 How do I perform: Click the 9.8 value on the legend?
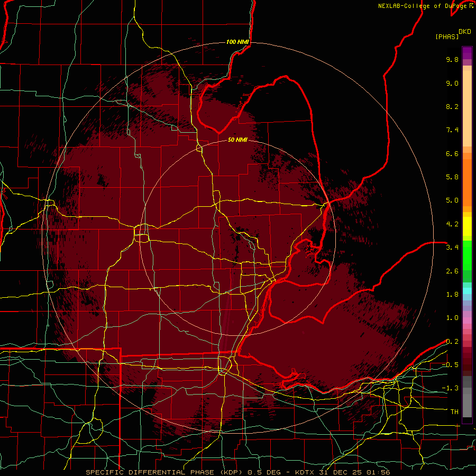coord(452,59)
